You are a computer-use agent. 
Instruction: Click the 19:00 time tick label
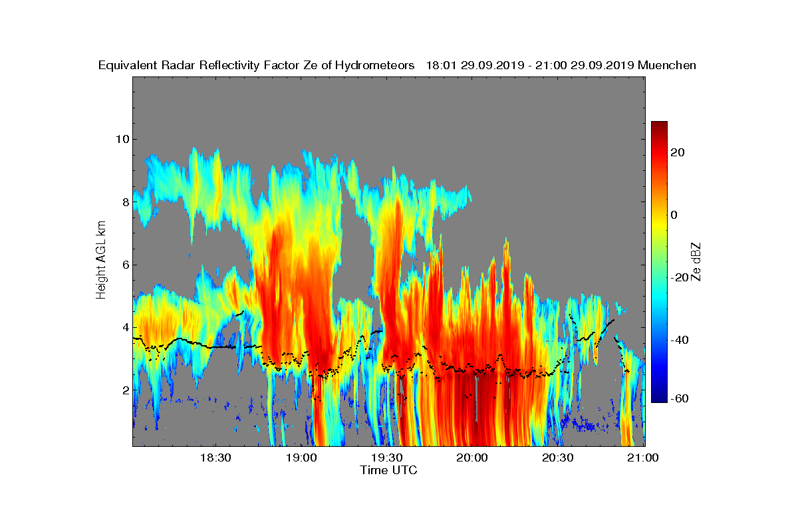[301, 458]
